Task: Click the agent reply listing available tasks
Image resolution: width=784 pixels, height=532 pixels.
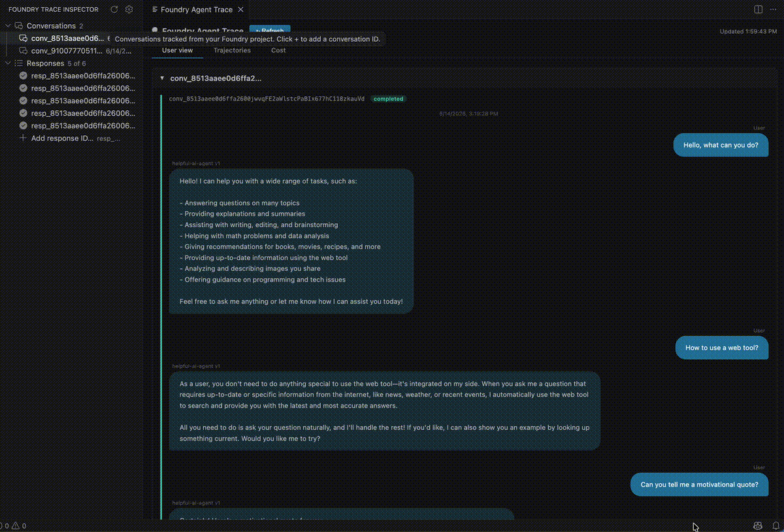Action: click(x=291, y=241)
